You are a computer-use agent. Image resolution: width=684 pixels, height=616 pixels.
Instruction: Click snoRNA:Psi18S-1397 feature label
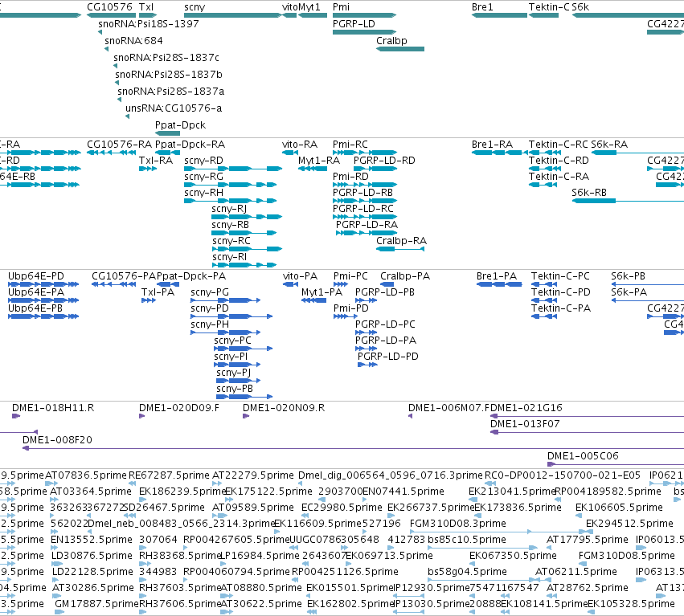[149, 23]
